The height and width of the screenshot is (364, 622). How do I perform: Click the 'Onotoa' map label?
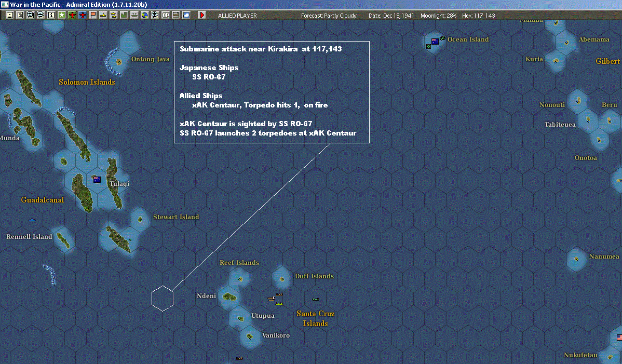[586, 158]
